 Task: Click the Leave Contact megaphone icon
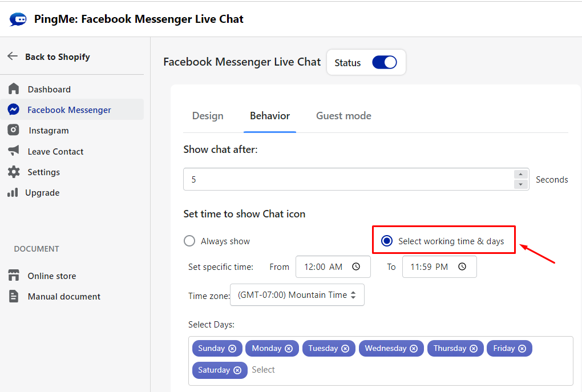(14, 151)
